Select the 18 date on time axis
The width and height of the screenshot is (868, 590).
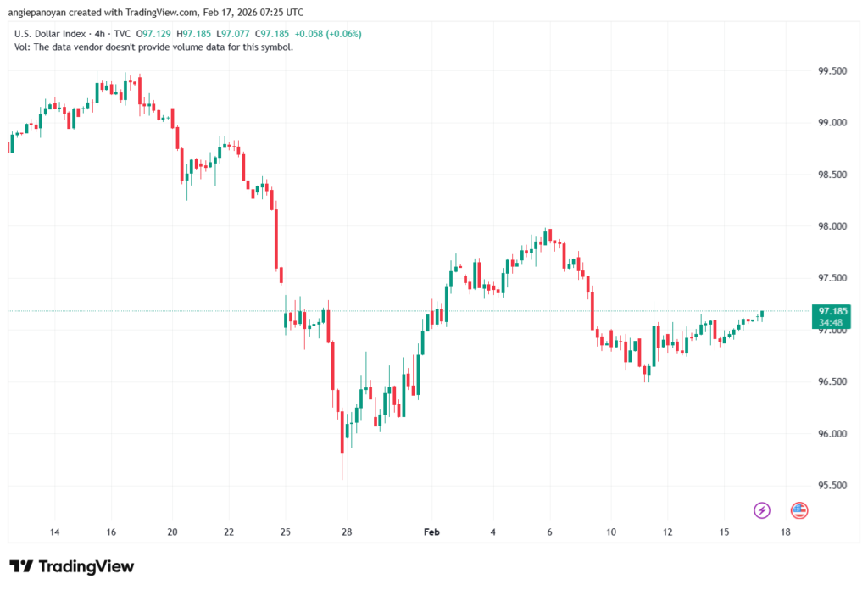786,532
